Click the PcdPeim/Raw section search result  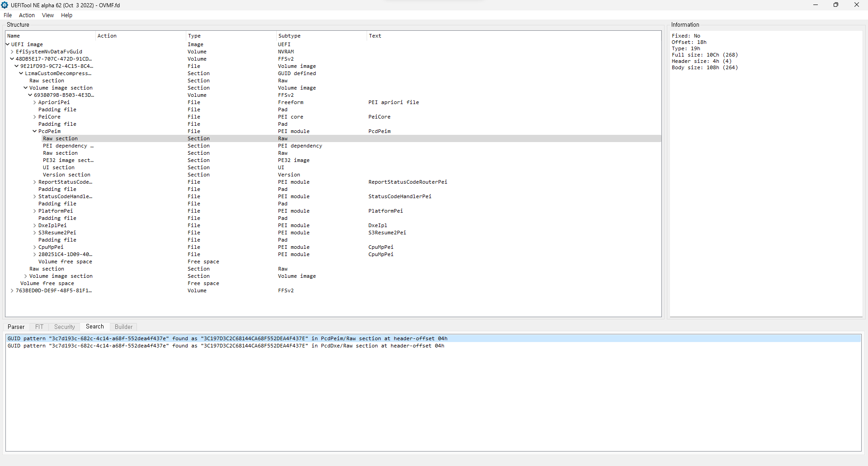pyautogui.click(x=226, y=338)
